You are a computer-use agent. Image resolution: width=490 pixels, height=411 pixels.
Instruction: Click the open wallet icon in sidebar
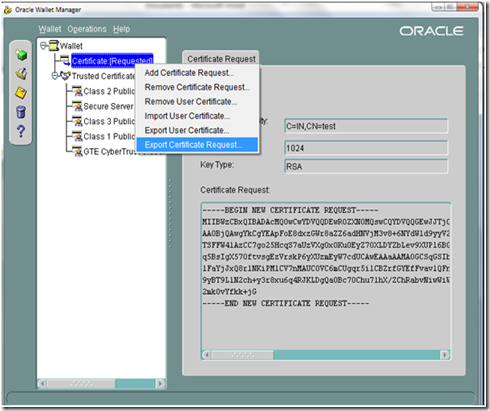(21, 74)
